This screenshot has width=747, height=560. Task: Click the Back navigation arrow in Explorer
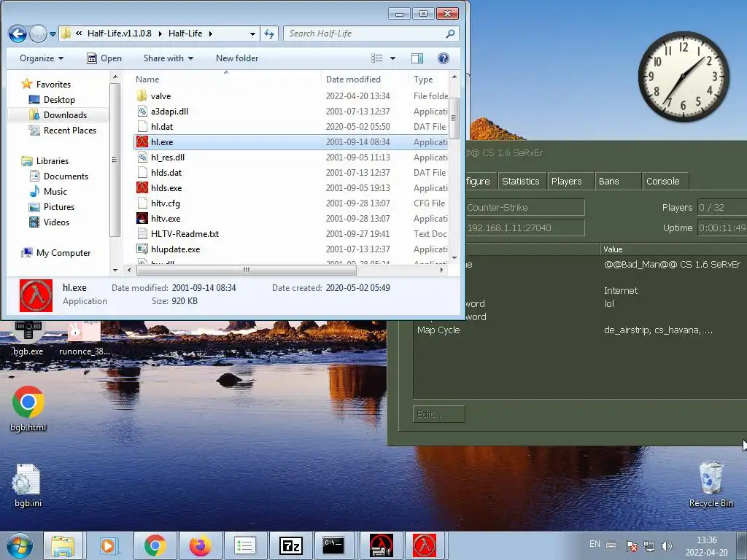18,34
